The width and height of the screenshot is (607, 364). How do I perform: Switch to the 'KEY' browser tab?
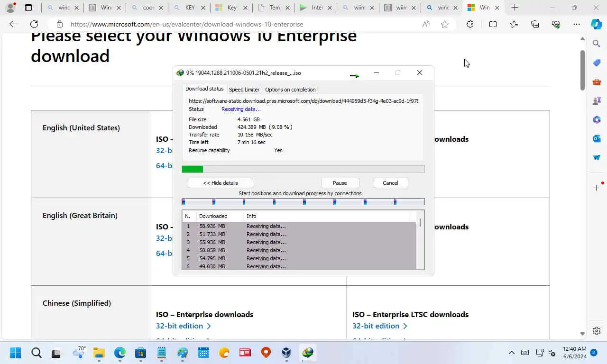(x=190, y=8)
